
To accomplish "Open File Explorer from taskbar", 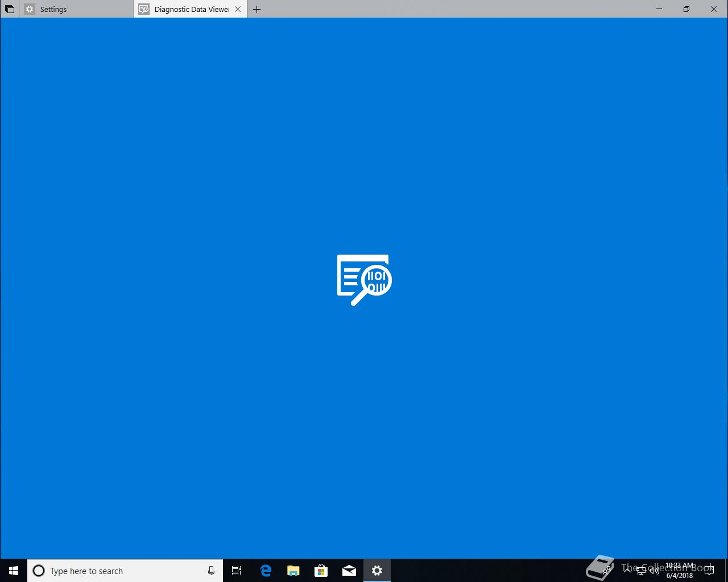I will [x=293, y=571].
